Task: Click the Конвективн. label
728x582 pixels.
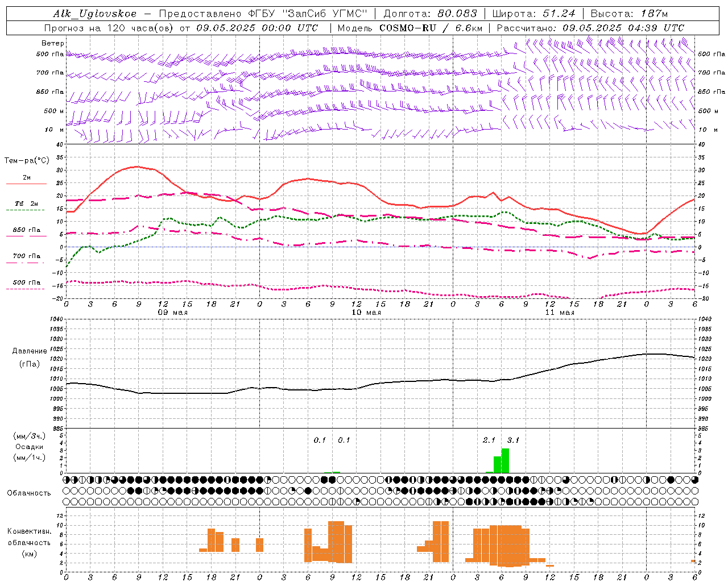Action: point(29,531)
